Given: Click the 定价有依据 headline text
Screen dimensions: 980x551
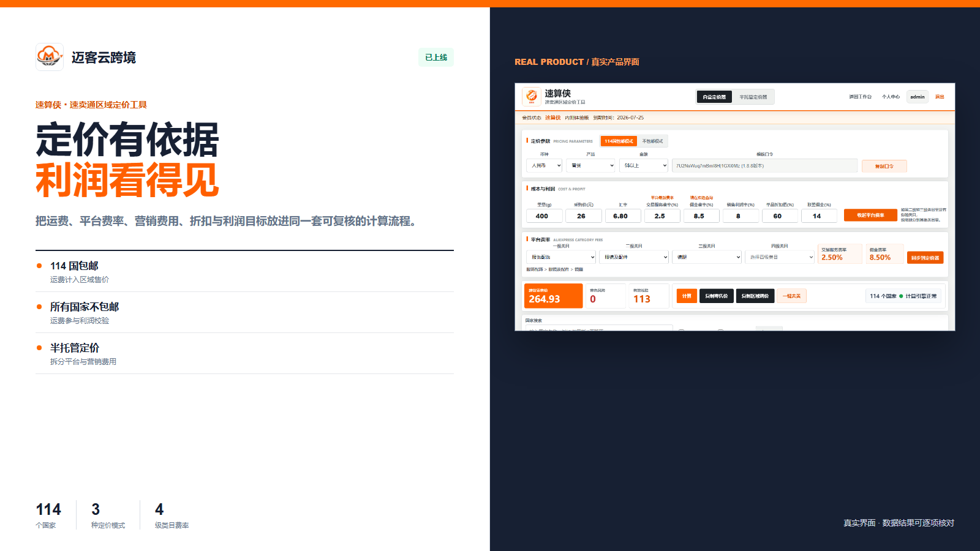Looking at the screenshot, I should 127,140.
